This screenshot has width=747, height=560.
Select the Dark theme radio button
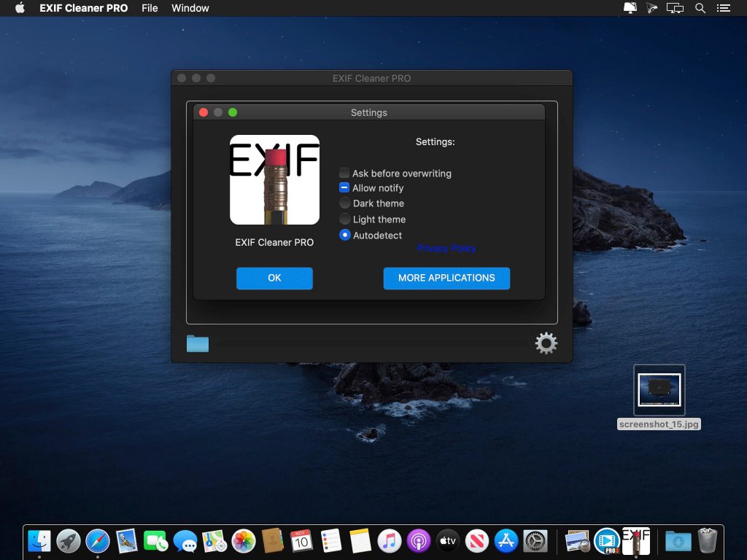(344, 203)
